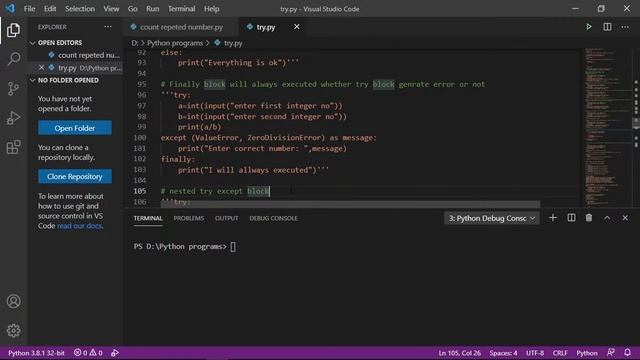Image resolution: width=640 pixels, height=360 pixels.
Task: Click Python file icon in breadcrumb try.py
Action: click(218, 43)
